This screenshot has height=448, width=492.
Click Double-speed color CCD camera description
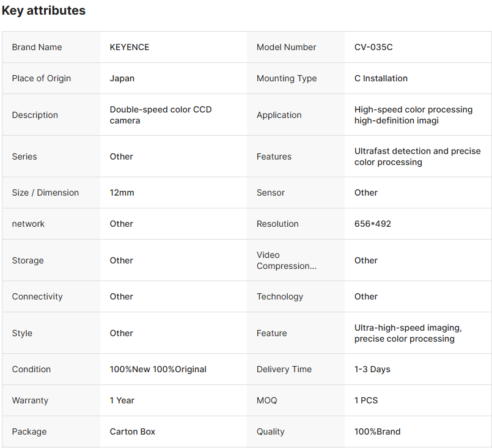click(161, 115)
